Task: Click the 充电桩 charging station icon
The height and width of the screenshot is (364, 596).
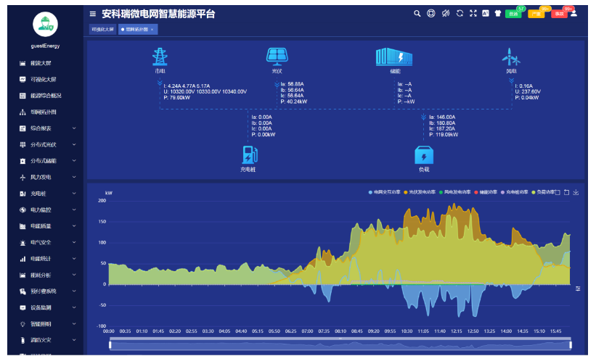Action: coord(250,155)
